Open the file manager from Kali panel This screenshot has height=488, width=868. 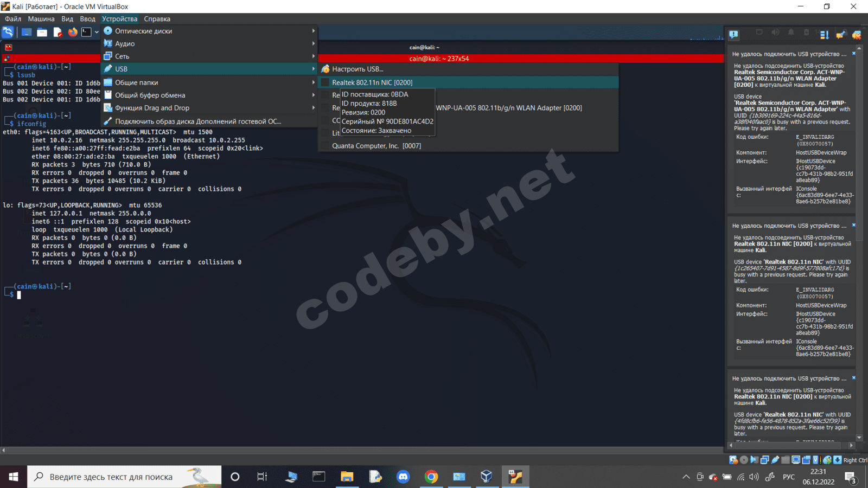pos(42,33)
